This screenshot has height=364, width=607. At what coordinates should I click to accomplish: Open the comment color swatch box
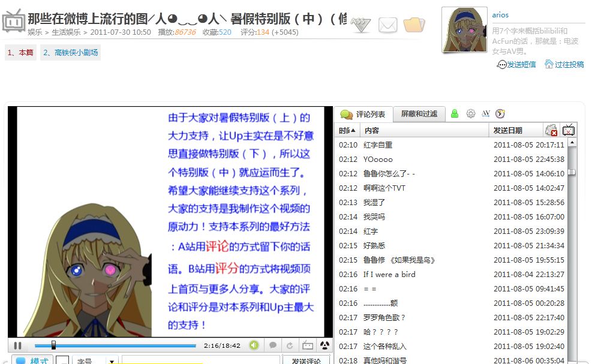pyautogui.click(x=62, y=360)
